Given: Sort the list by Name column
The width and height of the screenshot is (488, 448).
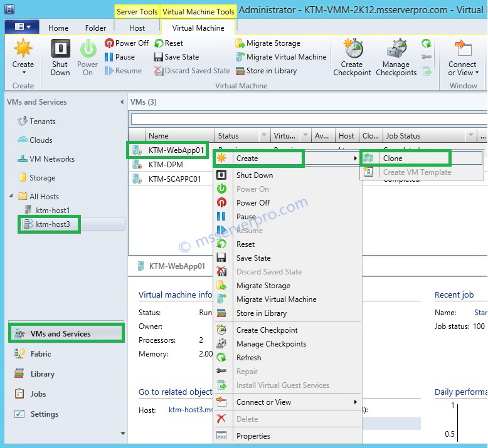Looking at the screenshot, I should [180, 135].
